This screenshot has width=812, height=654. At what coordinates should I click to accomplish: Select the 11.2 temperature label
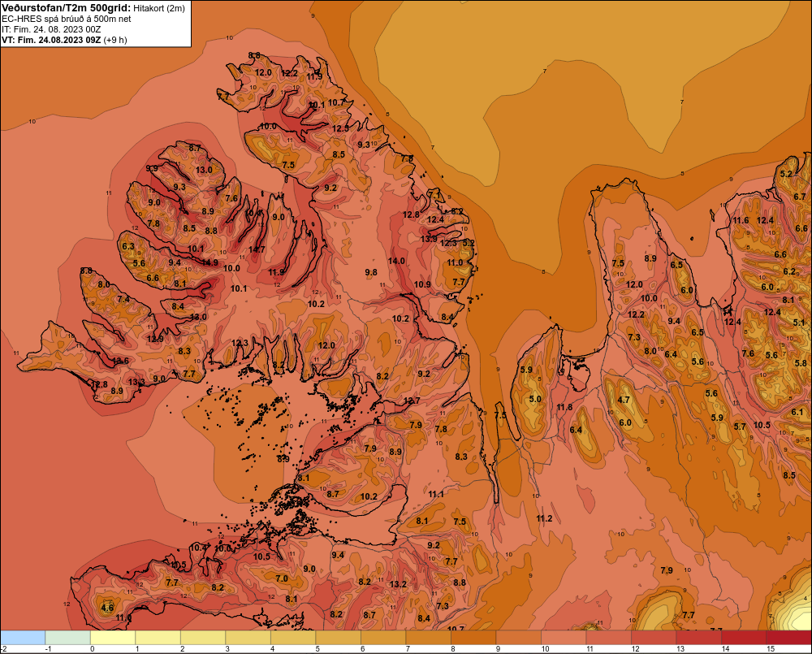(x=544, y=518)
